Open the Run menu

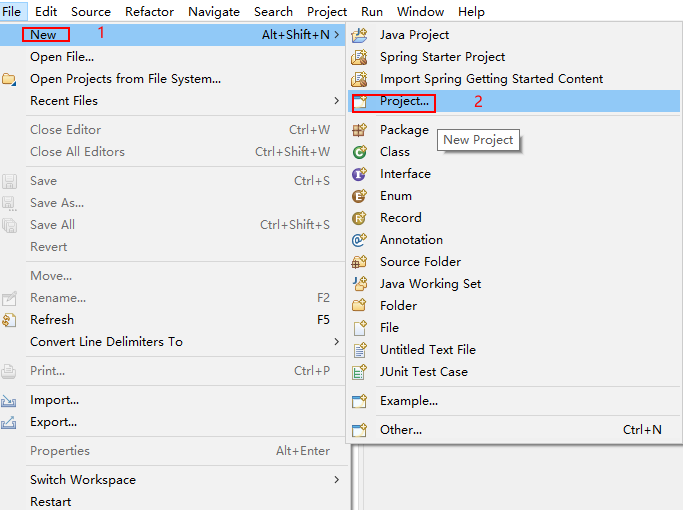point(372,11)
